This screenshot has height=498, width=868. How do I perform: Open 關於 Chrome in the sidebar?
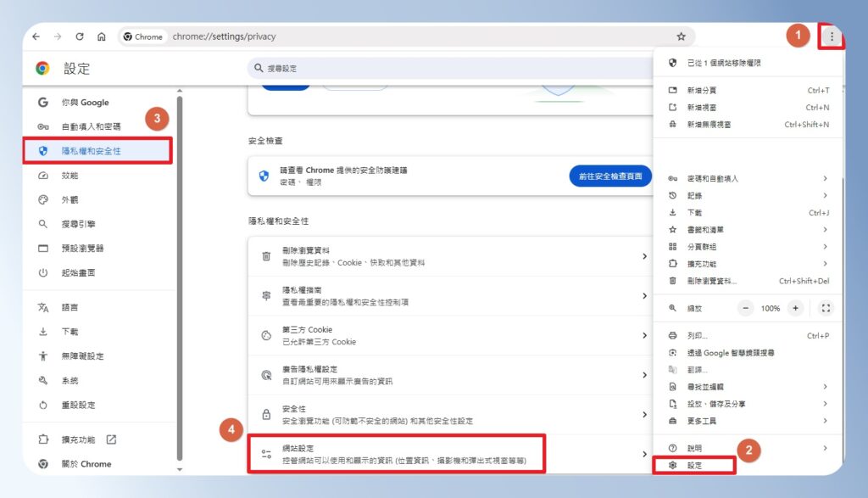pyautogui.click(x=100, y=464)
